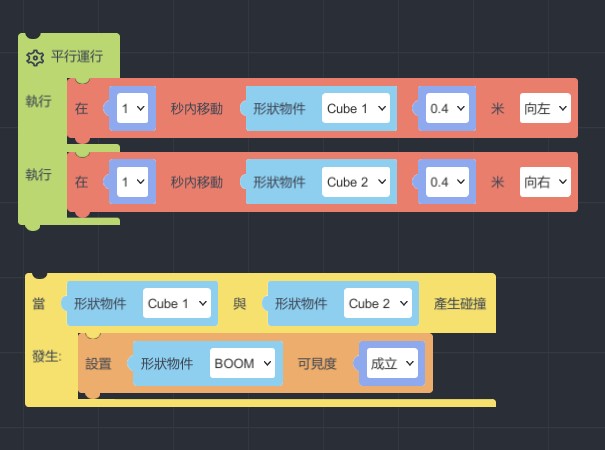Open the seconds dropdown in Cube 1 move block
The image size is (605, 450).
point(132,108)
